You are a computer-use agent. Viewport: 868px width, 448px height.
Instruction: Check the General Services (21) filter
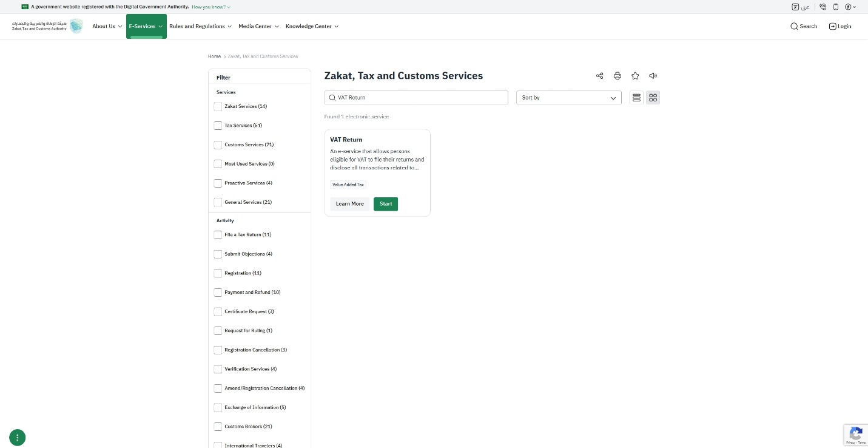tap(218, 202)
